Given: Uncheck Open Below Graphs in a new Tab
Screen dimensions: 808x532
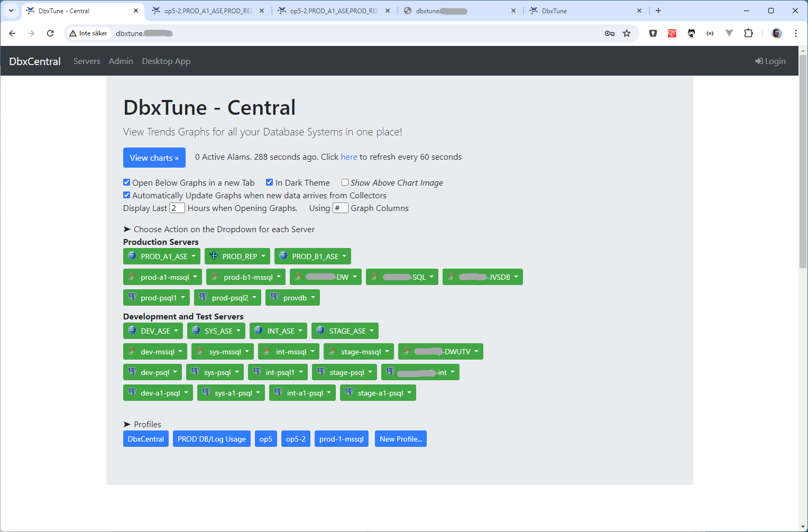Looking at the screenshot, I should click(x=127, y=182).
